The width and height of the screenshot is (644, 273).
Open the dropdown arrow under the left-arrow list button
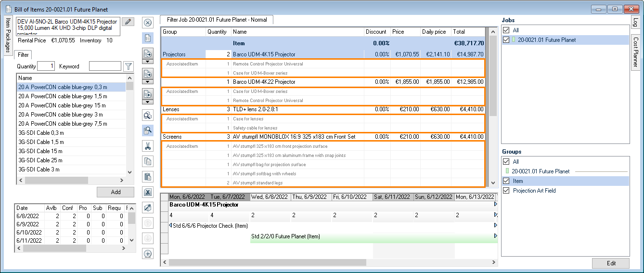click(148, 103)
